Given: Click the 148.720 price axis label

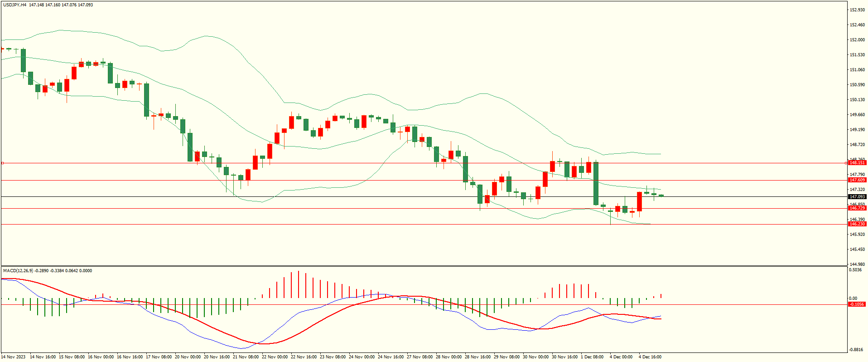Looking at the screenshot, I should point(857,145).
